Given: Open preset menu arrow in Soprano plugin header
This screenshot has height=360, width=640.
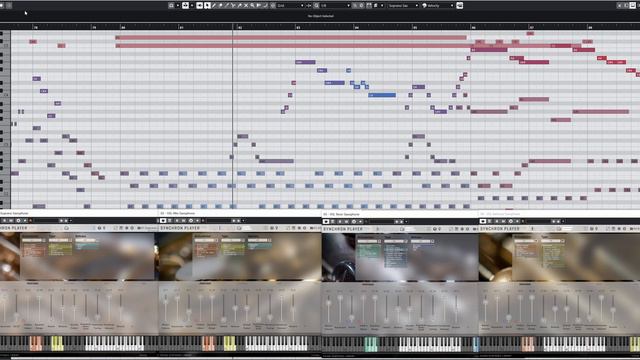Looking at the screenshot, I should 70,220.
